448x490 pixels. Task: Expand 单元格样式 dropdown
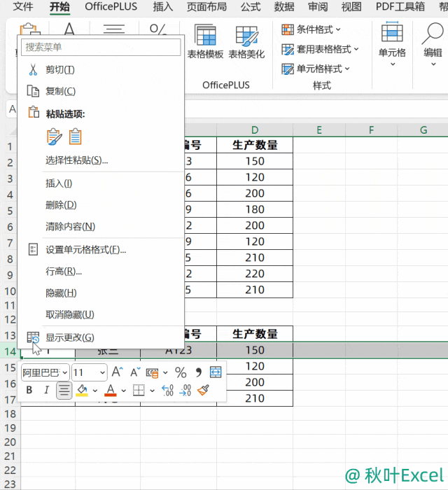pyautogui.click(x=347, y=69)
